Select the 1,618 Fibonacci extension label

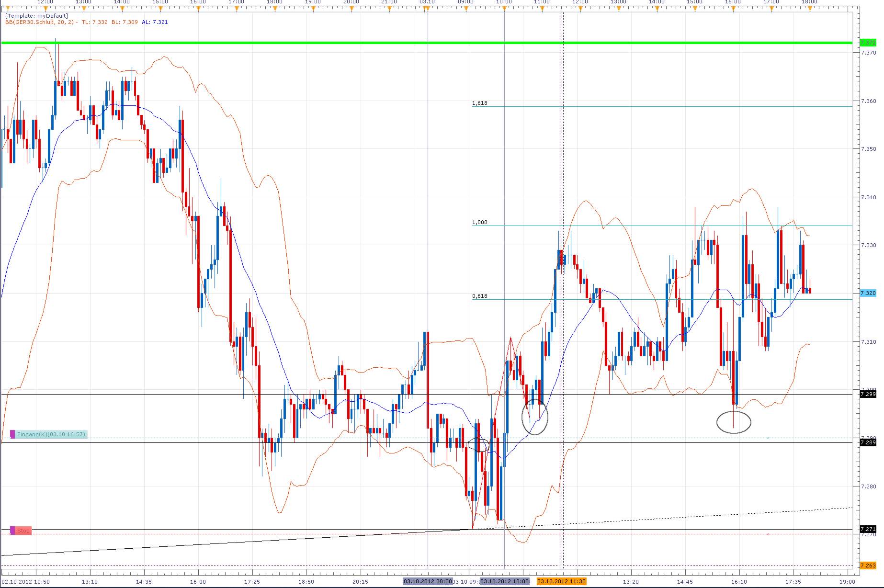(x=479, y=103)
